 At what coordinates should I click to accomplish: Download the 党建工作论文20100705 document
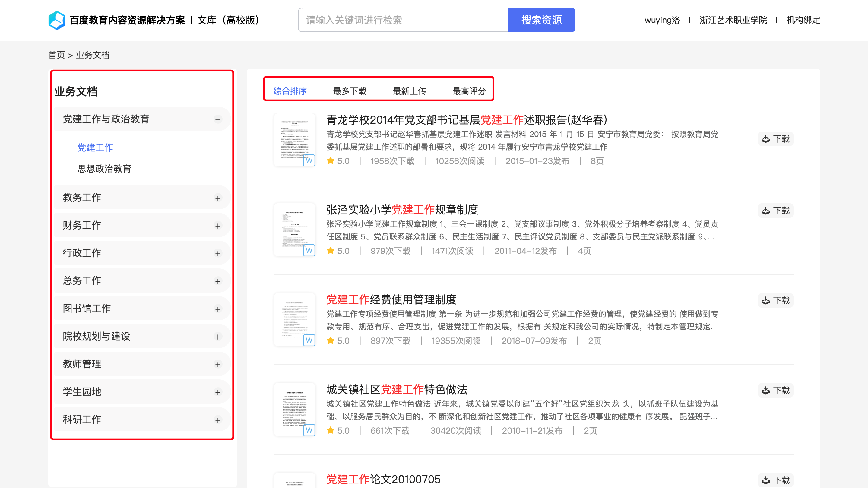pos(775,480)
